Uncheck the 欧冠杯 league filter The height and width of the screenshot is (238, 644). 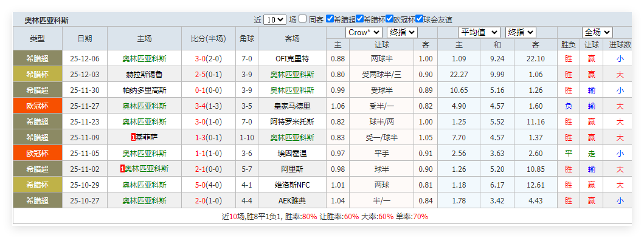[390, 19]
